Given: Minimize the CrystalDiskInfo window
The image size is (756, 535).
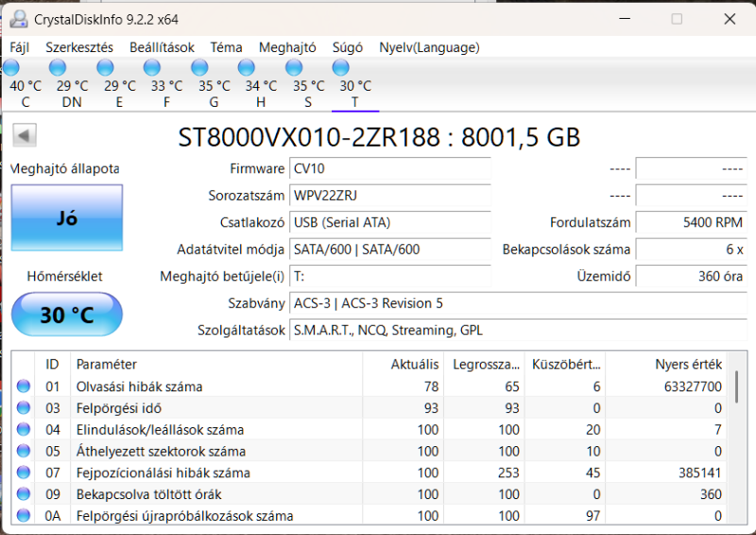Looking at the screenshot, I should click(625, 19).
